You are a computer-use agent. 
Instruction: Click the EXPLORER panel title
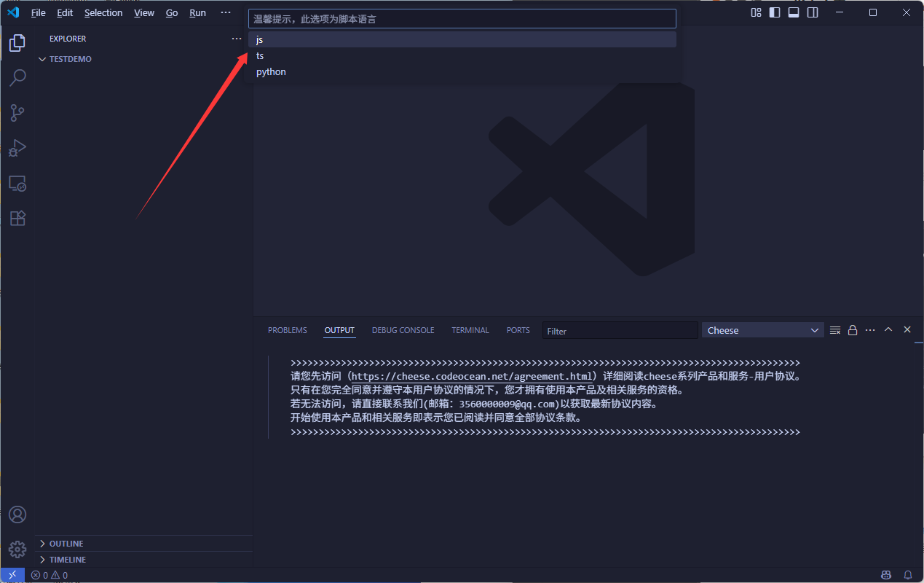click(x=68, y=39)
